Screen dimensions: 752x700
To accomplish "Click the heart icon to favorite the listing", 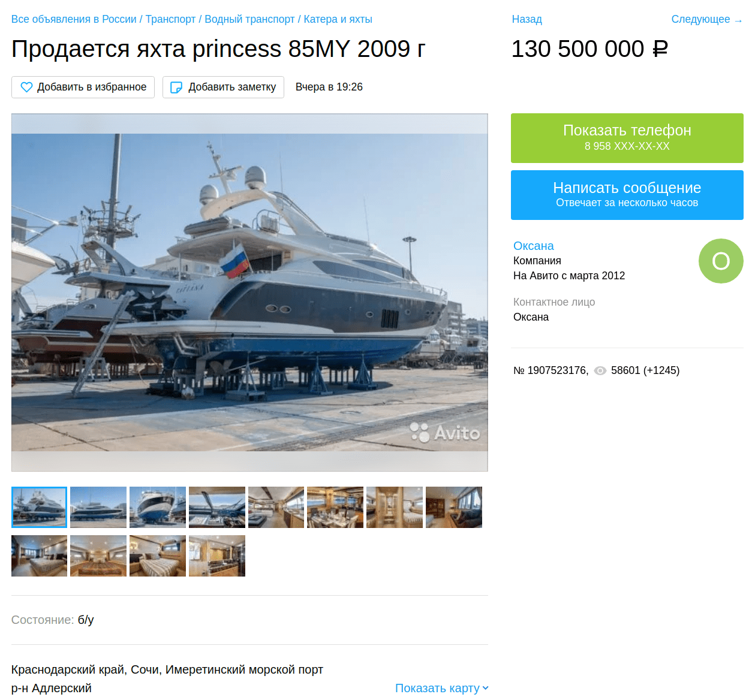I will [26, 87].
